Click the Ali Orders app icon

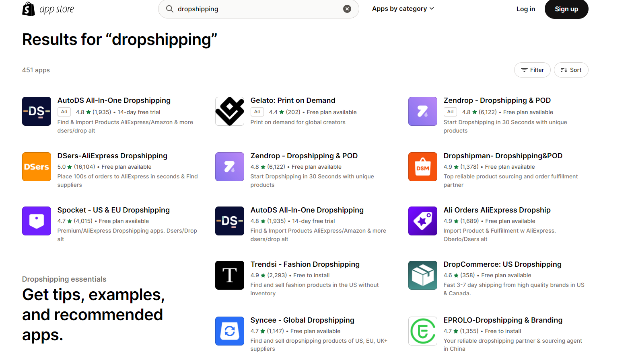pyautogui.click(x=423, y=221)
